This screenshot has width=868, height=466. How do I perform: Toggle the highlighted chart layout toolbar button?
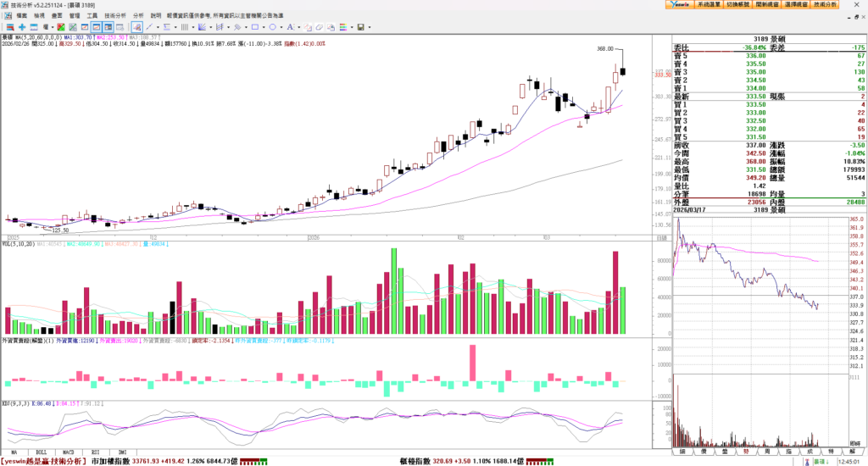[x=96, y=27]
